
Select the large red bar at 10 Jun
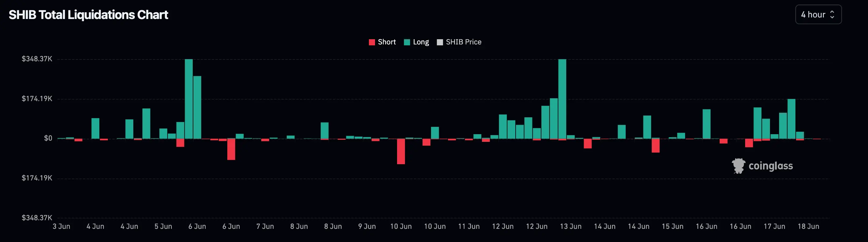click(x=401, y=151)
